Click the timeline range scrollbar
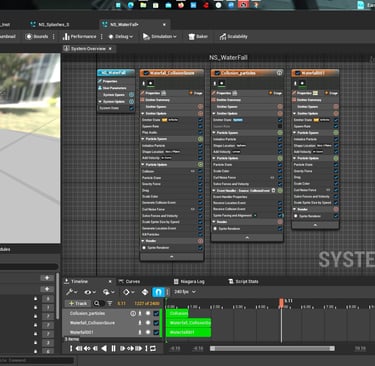This screenshot has height=366, width=375. coord(272,348)
